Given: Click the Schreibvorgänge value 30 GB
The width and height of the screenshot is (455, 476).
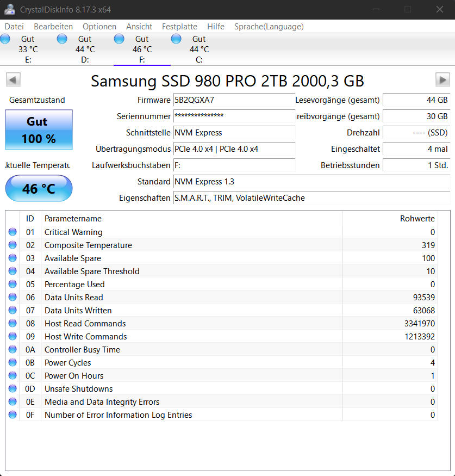Looking at the screenshot, I should point(416,116).
